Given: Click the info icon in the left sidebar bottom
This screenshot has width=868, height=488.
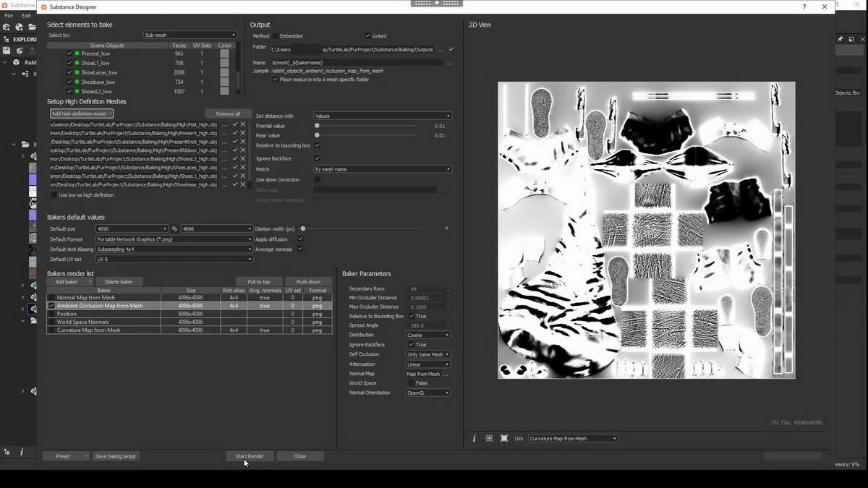Looking at the screenshot, I should 22,452.
